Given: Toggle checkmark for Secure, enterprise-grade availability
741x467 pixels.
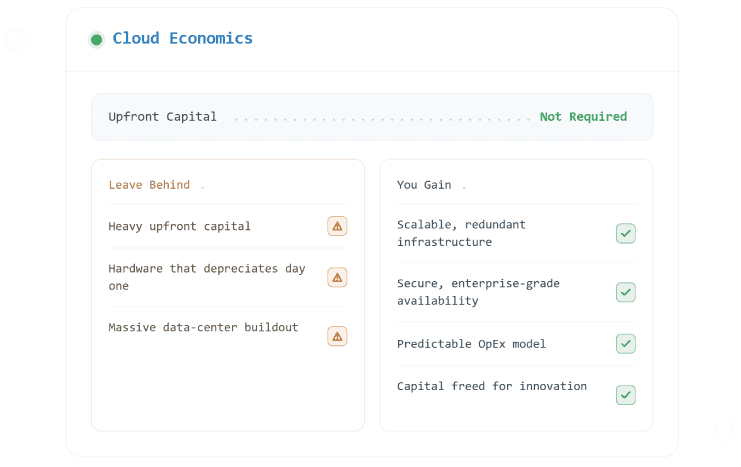Looking at the screenshot, I should point(626,292).
